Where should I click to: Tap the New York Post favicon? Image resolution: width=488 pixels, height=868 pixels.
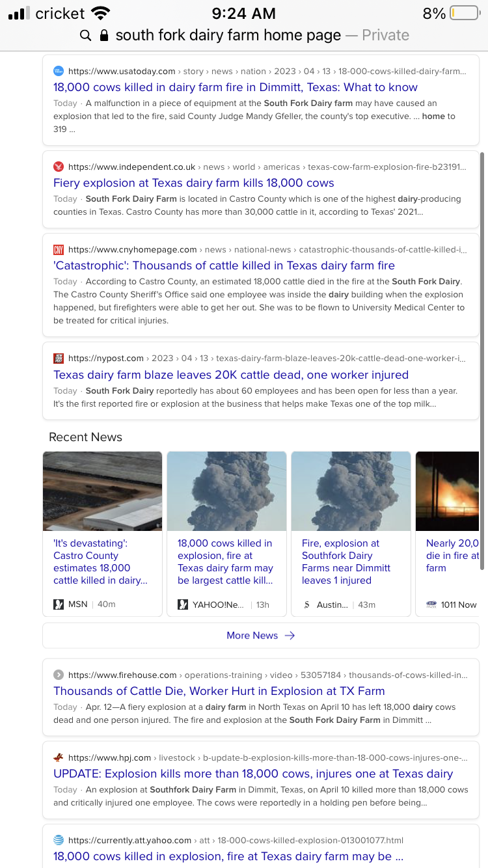(x=59, y=358)
